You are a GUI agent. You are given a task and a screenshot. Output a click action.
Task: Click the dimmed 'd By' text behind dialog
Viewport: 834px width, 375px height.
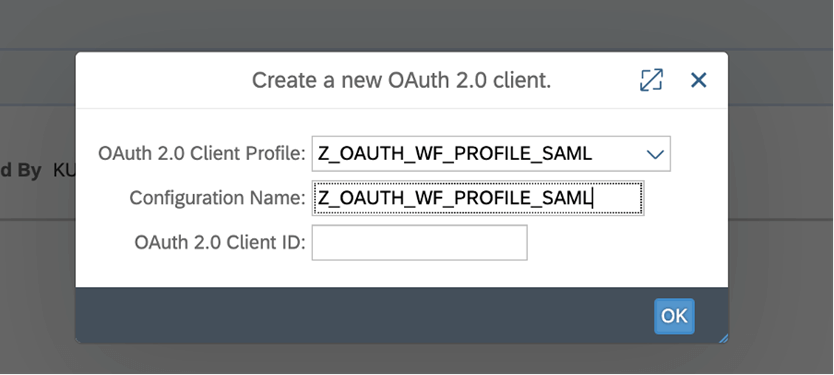point(20,171)
